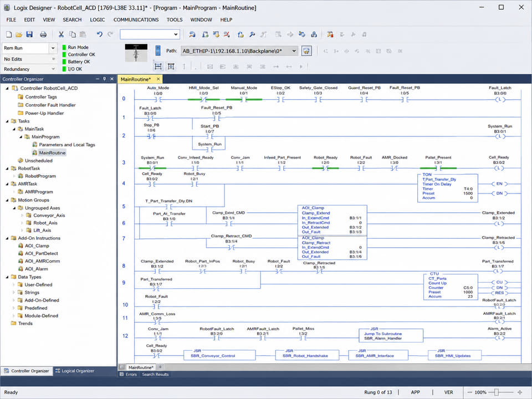Click the New file icon
The image size is (532, 399).
pos(9,34)
